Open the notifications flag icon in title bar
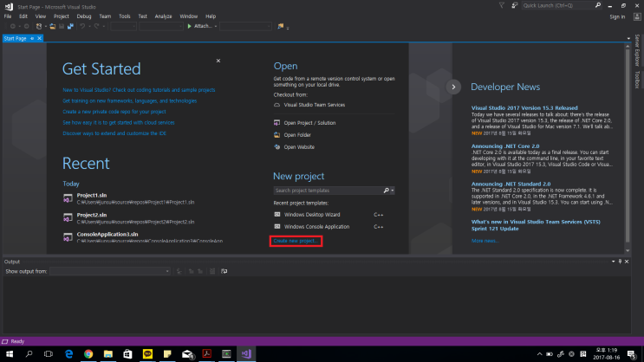 (502, 5)
